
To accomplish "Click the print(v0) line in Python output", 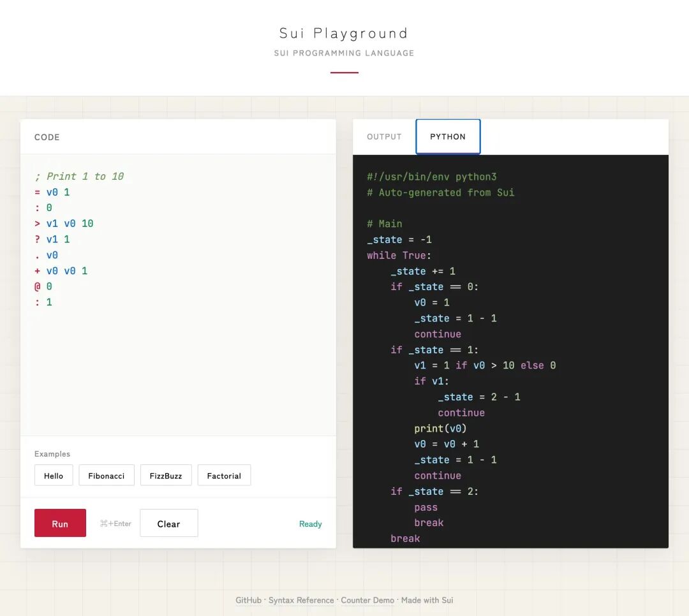I will (x=440, y=429).
